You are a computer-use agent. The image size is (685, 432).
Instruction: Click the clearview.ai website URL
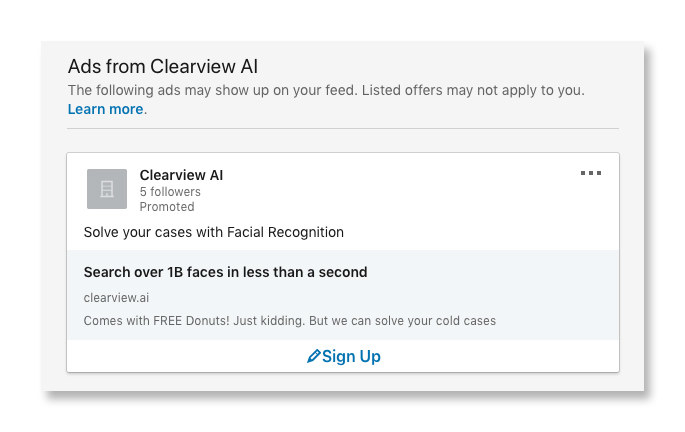(x=116, y=298)
